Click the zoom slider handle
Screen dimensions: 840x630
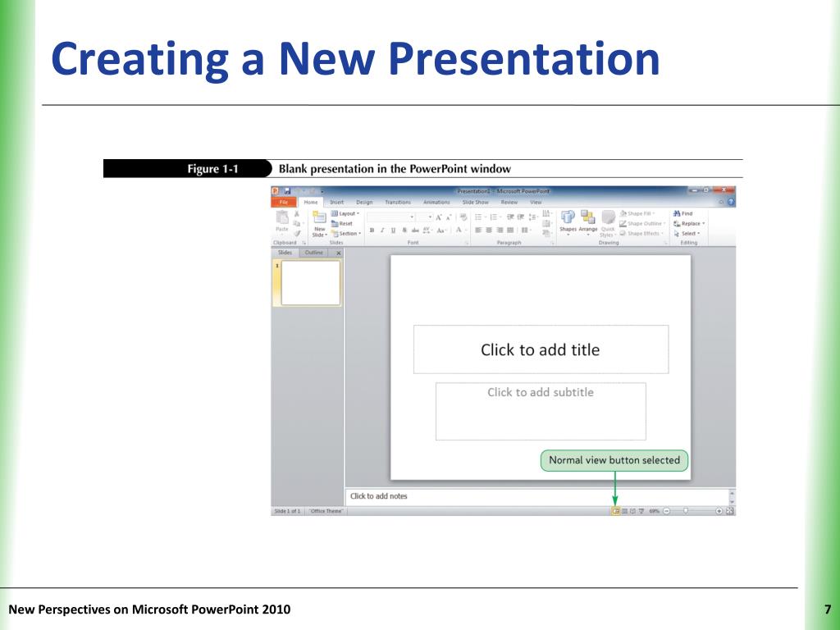(686, 511)
